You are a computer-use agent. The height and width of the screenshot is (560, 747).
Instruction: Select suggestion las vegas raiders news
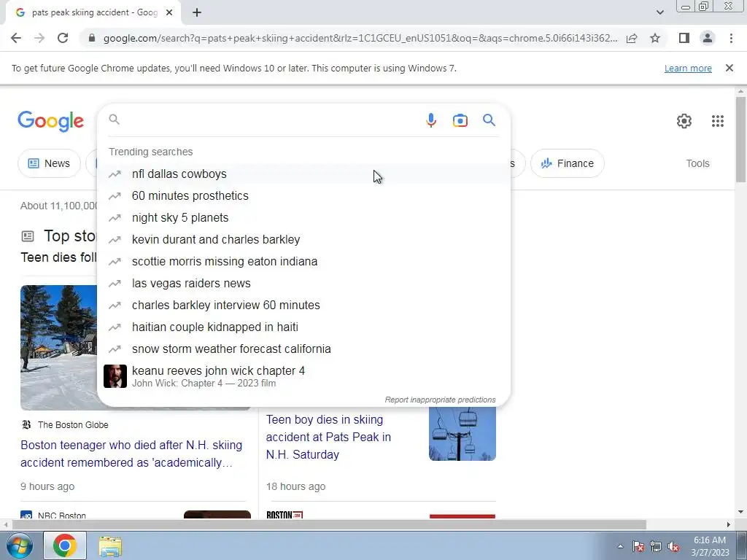[303, 284]
